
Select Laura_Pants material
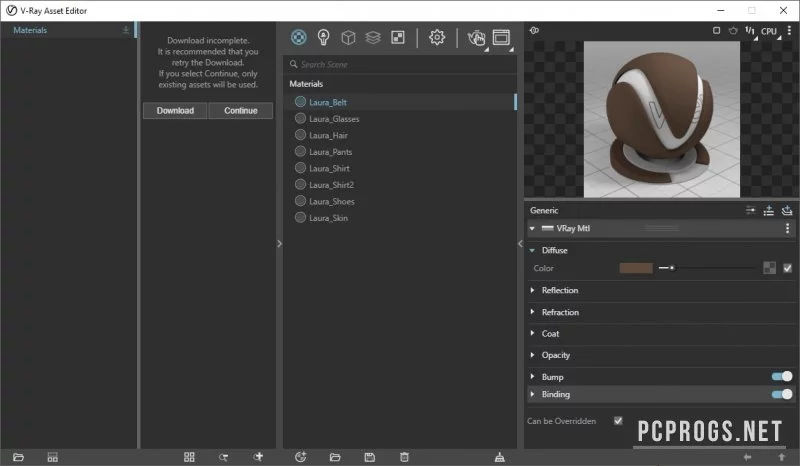[x=401, y=152]
